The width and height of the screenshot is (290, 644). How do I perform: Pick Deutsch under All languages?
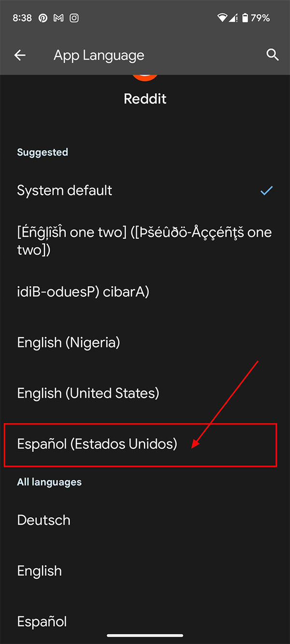tap(43, 520)
